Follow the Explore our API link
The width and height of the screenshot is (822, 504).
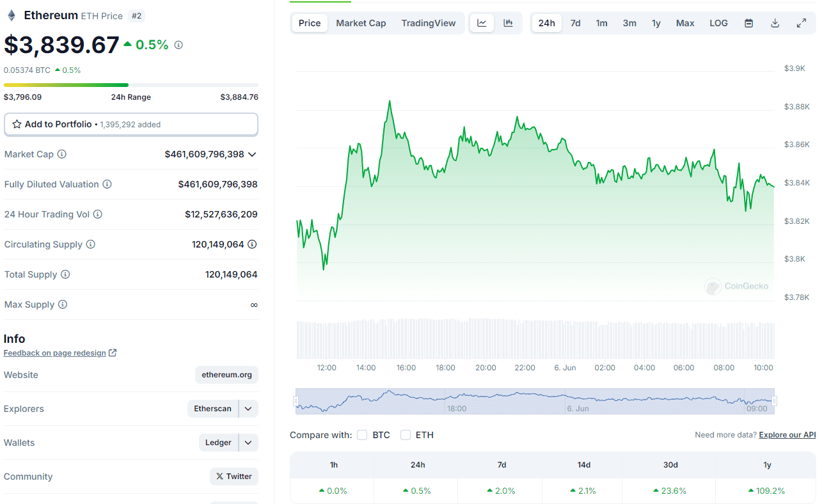pos(787,435)
